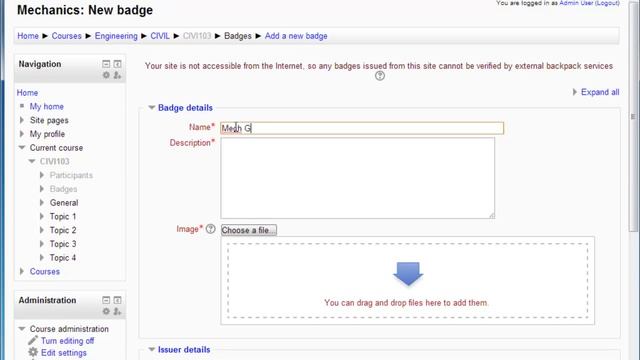Open CIVI103 course in the breadcrumb
640x360 pixels.
(x=197, y=36)
